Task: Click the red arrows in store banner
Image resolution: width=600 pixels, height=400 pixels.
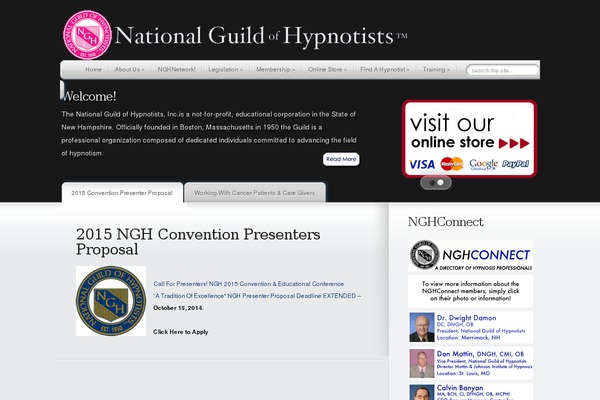Action: (x=514, y=144)
